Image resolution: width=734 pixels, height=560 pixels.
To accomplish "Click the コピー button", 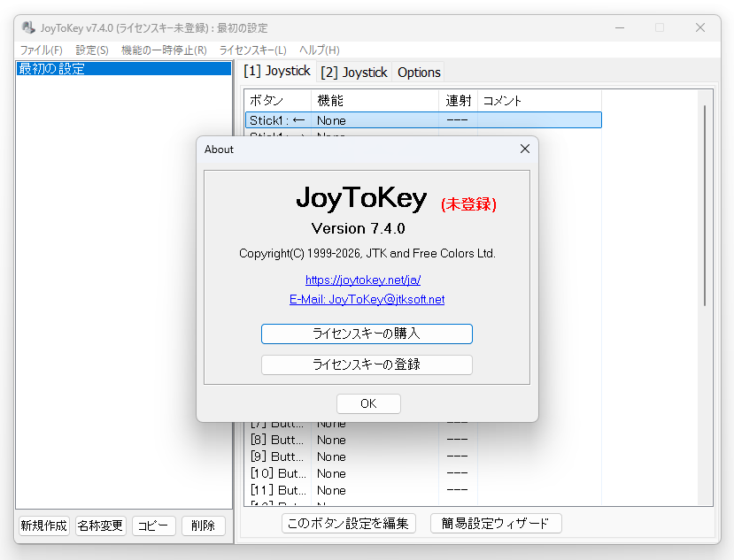I will click(153, 525).
